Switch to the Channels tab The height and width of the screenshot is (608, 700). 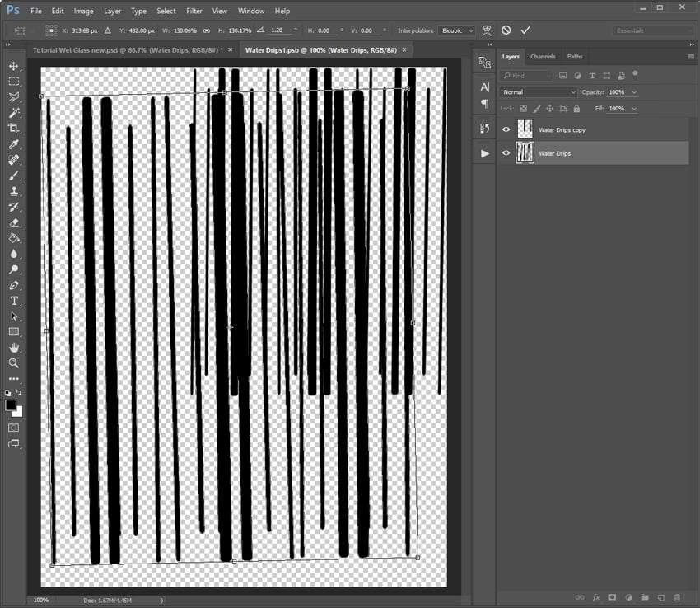(543, 57)
